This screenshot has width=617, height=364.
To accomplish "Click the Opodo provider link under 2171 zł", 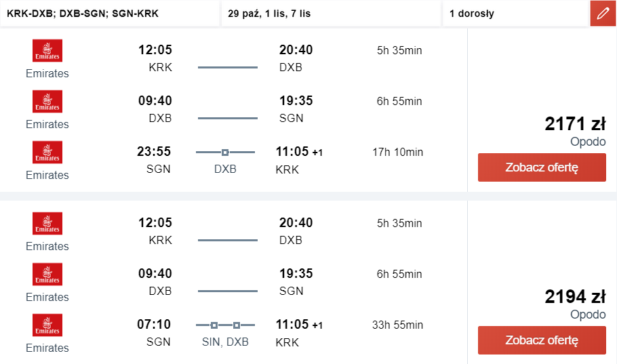I will click(588, 142).
